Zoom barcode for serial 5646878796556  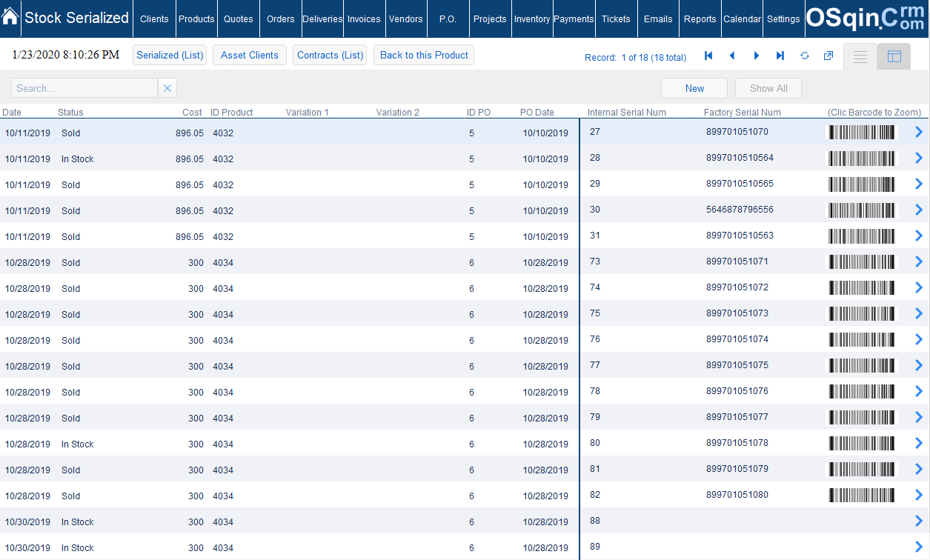[862, 210]
